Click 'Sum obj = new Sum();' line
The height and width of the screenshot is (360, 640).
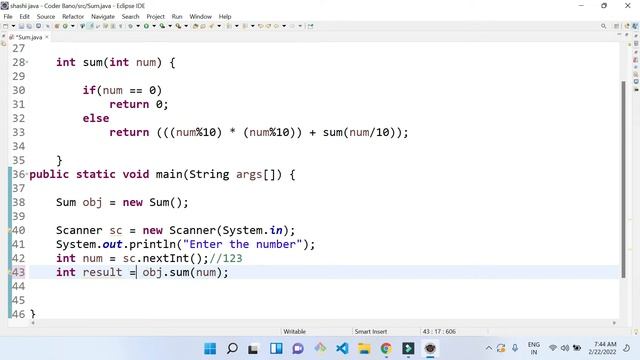point(122,202)
